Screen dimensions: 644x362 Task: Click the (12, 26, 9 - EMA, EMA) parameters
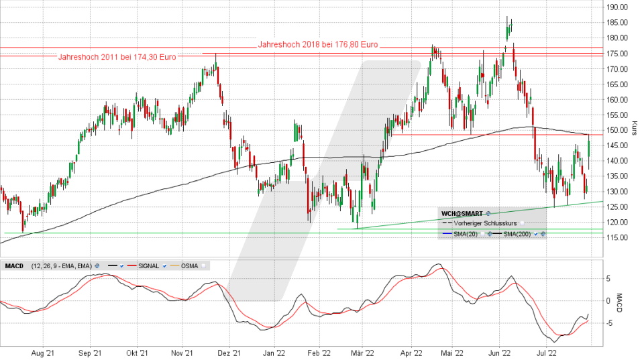(62, 266)
